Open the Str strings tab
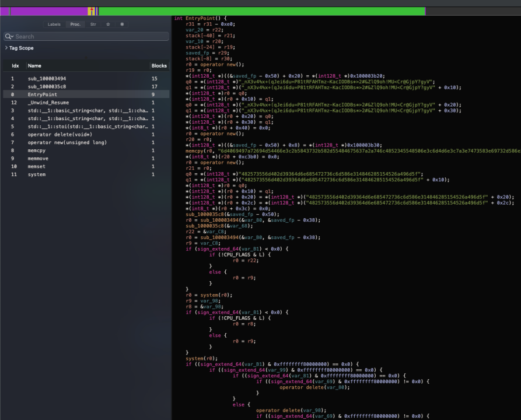This screenshot has width=521, height=420. (93, 24)
